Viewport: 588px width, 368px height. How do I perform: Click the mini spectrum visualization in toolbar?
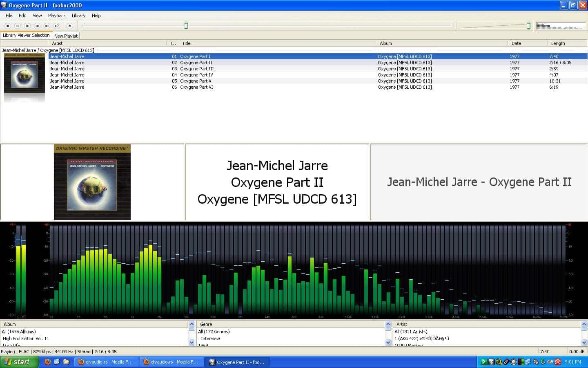(x=560, y=26)
